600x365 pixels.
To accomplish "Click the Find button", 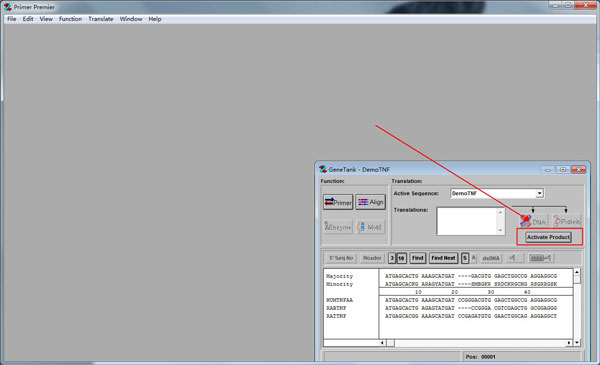I will click(417, 258).
